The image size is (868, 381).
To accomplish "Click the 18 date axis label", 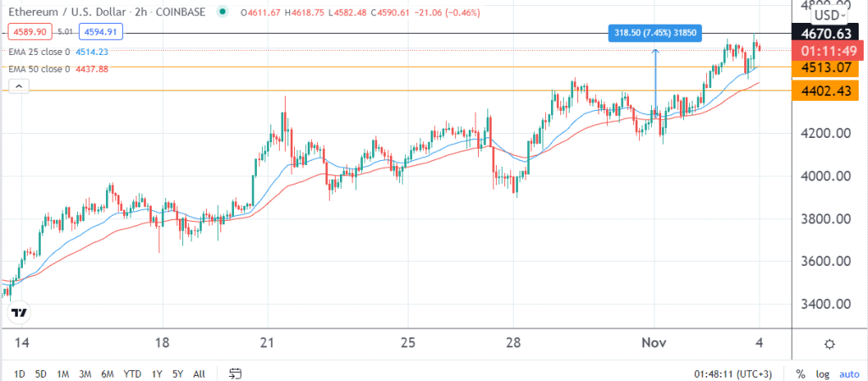I will tap(162, 343).
